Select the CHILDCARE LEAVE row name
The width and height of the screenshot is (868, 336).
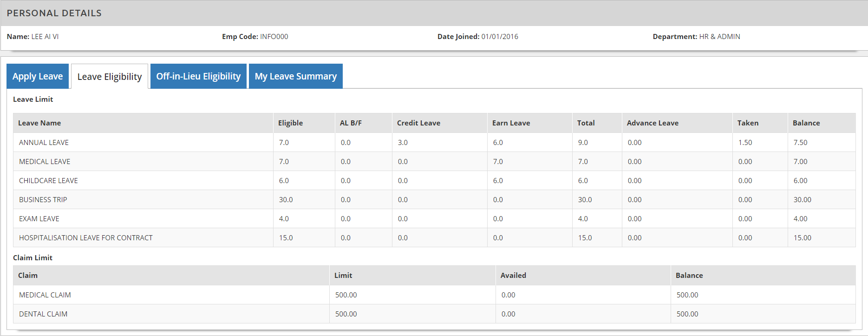pyautogui.click(x=48, y=181)
